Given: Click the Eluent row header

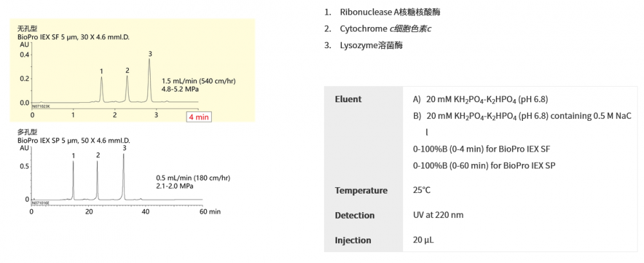Looking at the screenshot, I should click(348, 99).
